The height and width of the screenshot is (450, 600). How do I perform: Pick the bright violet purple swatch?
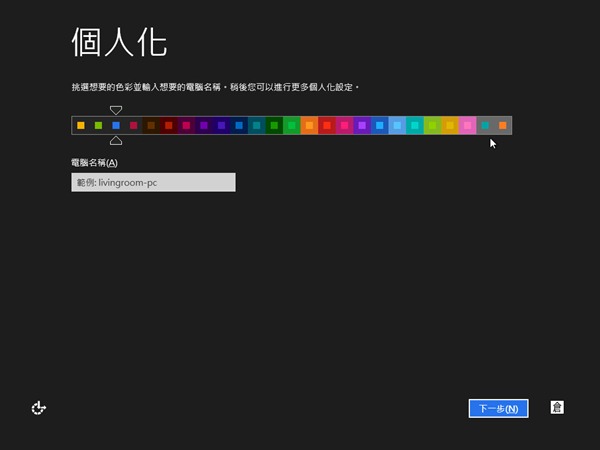(x=362, y=126)
